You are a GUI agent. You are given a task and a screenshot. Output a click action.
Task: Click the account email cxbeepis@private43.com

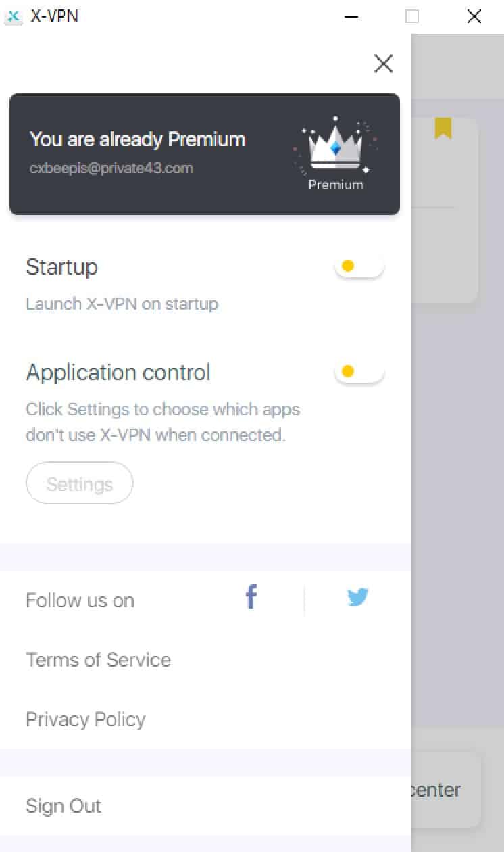111,168
